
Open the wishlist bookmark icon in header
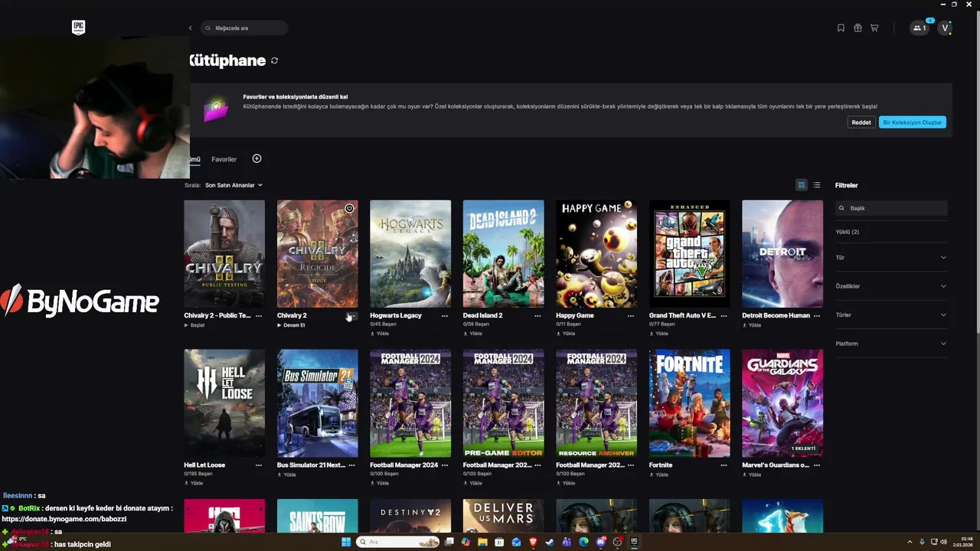[841, 28]
